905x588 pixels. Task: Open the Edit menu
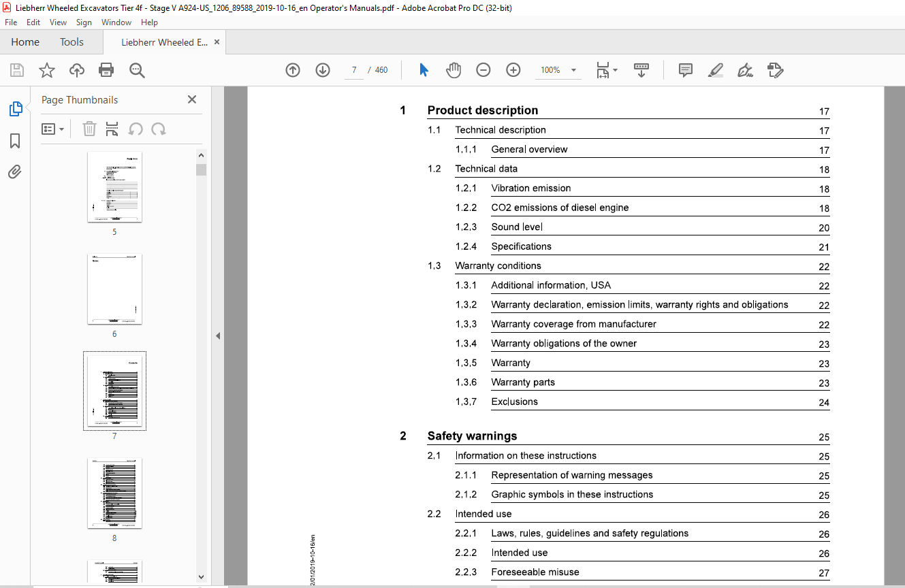click(x=33, y=22)
